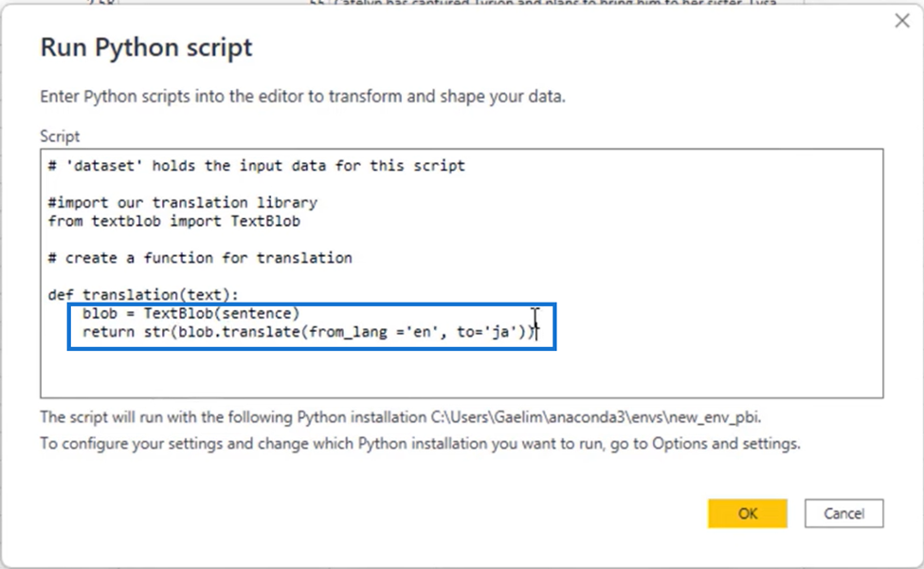
Task: Click the "# 'dataset' holds the input data" comment
Action: 256,166
